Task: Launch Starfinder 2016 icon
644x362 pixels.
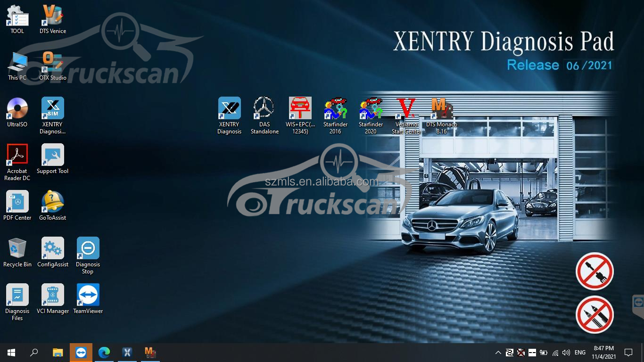Action: (x=335, y=109)
